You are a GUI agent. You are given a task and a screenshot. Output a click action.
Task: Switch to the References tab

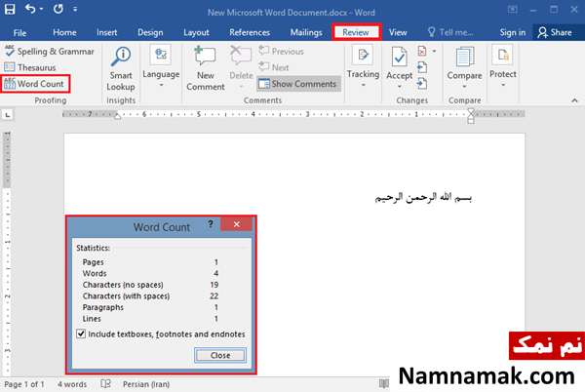(x=250, y=32)
